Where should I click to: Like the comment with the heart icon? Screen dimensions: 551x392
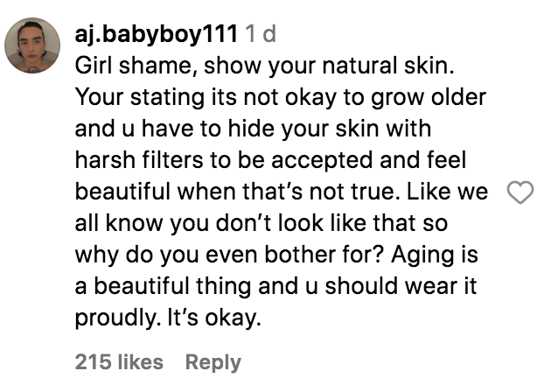[x=520, y=192]
